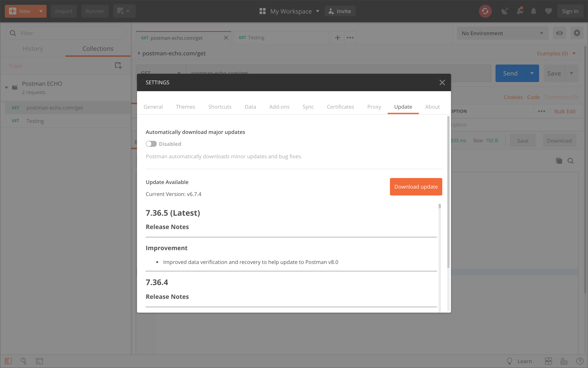Open notifications bell icon
588x368 pixels.
[534, 11]
